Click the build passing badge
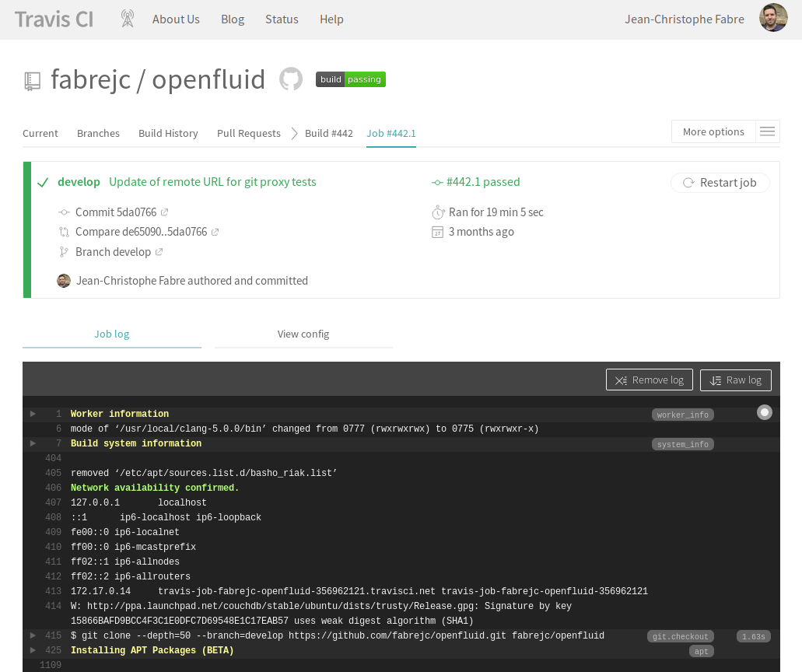The height and width of the screenshot is (672, 802). [350, 79]
